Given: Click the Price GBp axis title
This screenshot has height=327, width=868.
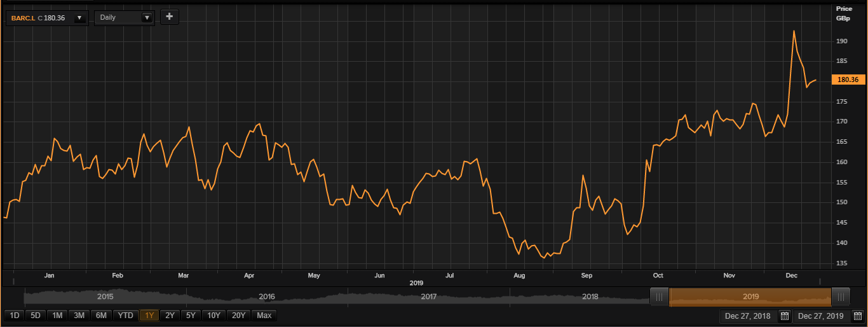Looking at the screenshot, I should pyautogui.click(x=844, y=13).
